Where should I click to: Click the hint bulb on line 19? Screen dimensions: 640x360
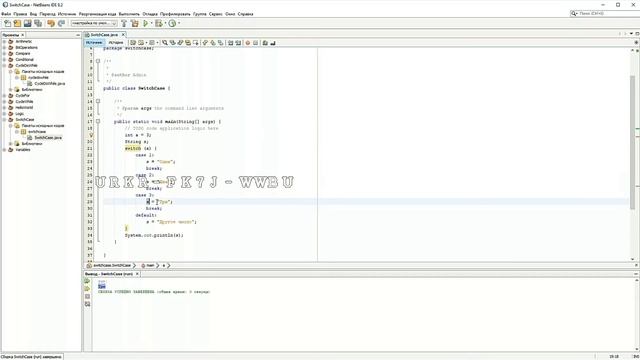pyautogui.click(x=91, y=135)
